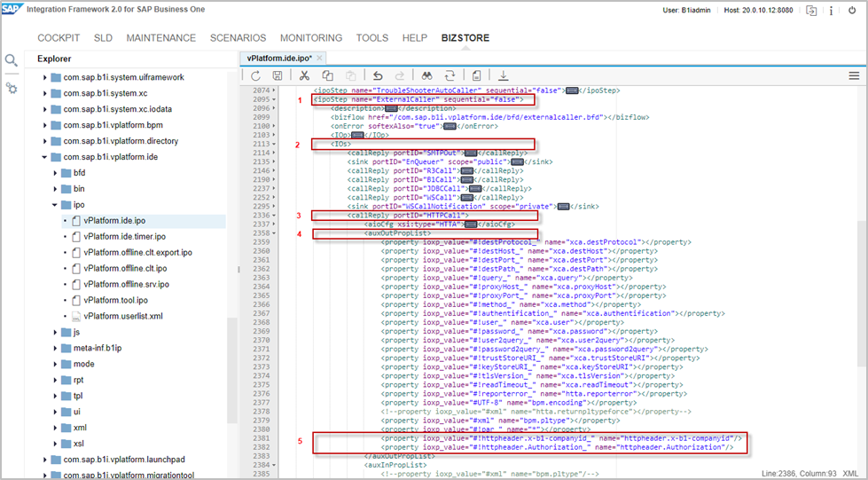Viewport: 868px width, 480px height.
Task: Collapse the com.sap.b1i.vplatform.ide folder
Action: tap(45, 157)
